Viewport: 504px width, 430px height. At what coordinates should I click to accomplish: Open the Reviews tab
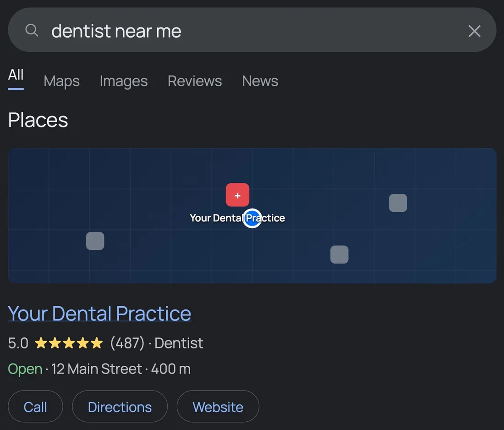click(195, 81)
